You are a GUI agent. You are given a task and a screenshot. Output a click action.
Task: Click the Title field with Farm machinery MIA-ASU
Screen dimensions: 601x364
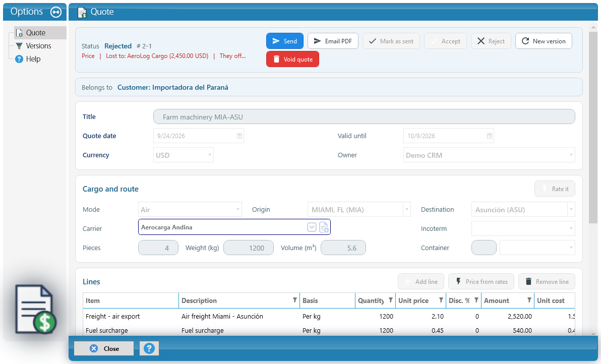(x=364, y=117)
